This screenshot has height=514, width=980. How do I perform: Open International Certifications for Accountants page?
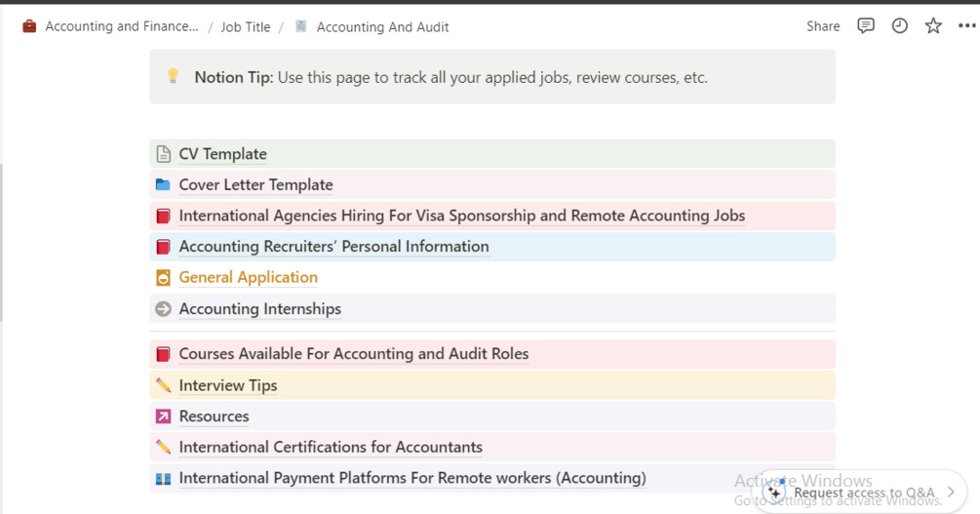[331, 448]
